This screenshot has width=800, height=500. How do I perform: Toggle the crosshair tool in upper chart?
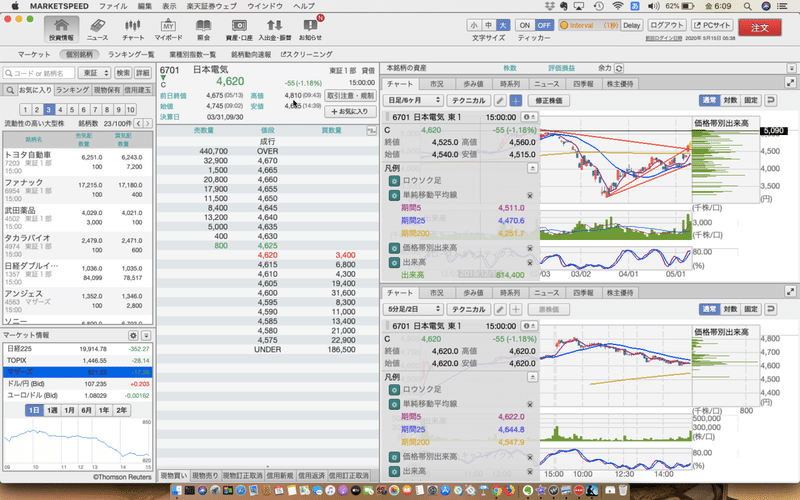tap(516, 101)
